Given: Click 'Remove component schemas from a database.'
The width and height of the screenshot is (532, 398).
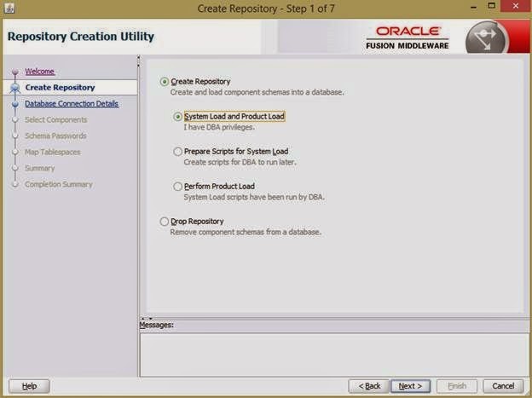Looking at the screenshot, I should [246, 232].
